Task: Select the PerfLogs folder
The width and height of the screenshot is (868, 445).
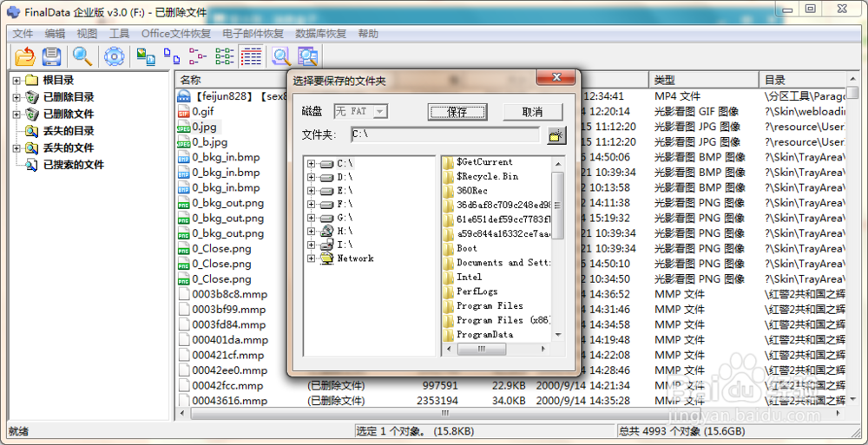Action: coord(477,291)
